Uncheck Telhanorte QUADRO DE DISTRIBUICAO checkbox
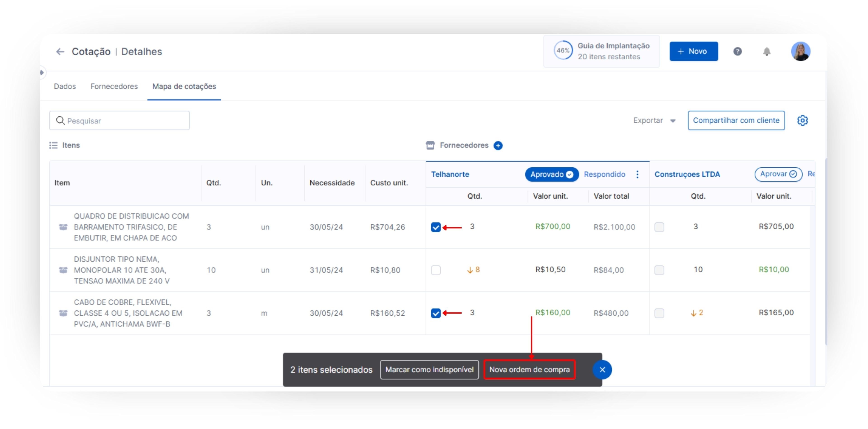 click(436, 227)
